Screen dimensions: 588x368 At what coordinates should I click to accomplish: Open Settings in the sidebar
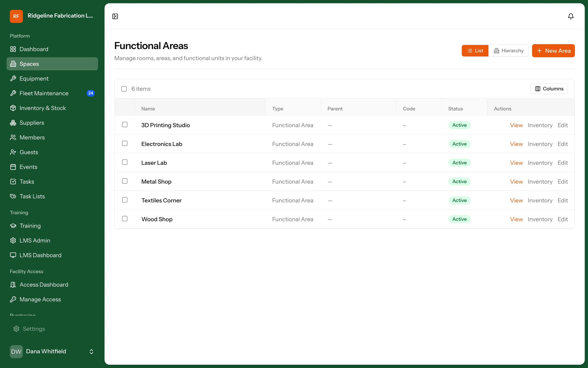[52, 329]
